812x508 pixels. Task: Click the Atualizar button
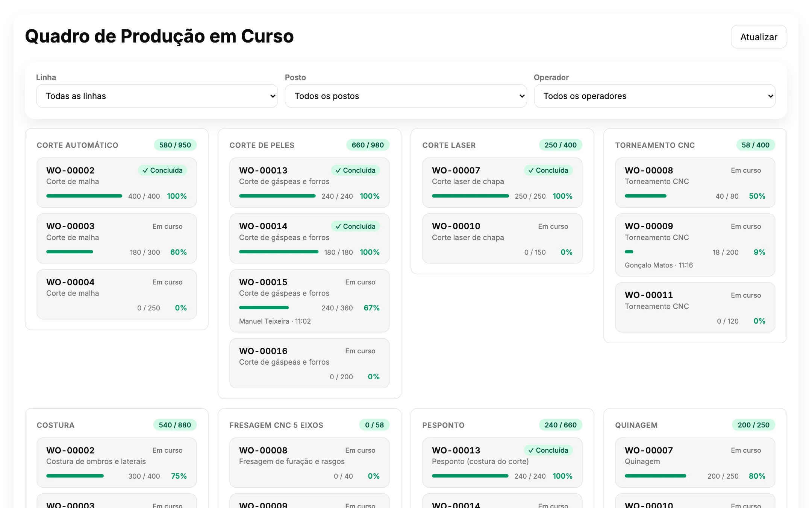(759, 37)
